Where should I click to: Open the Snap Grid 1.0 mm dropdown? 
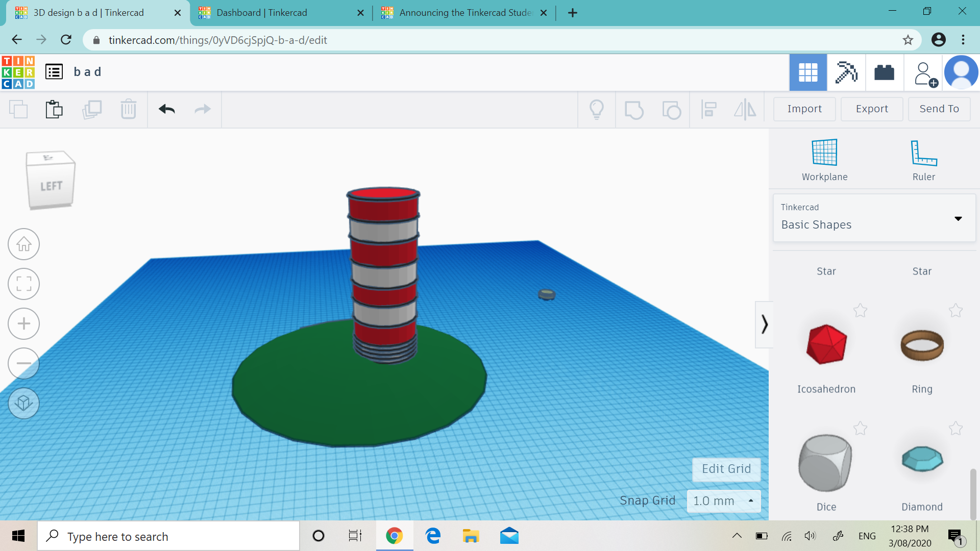[x=724, y=501]
